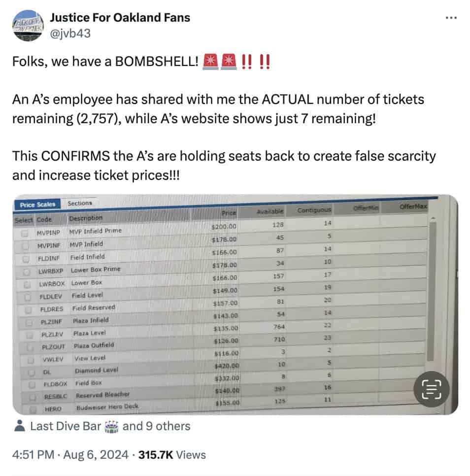470x476 pixels.
Task: Click the image text scan icon
Action: [x=431, y=389]
